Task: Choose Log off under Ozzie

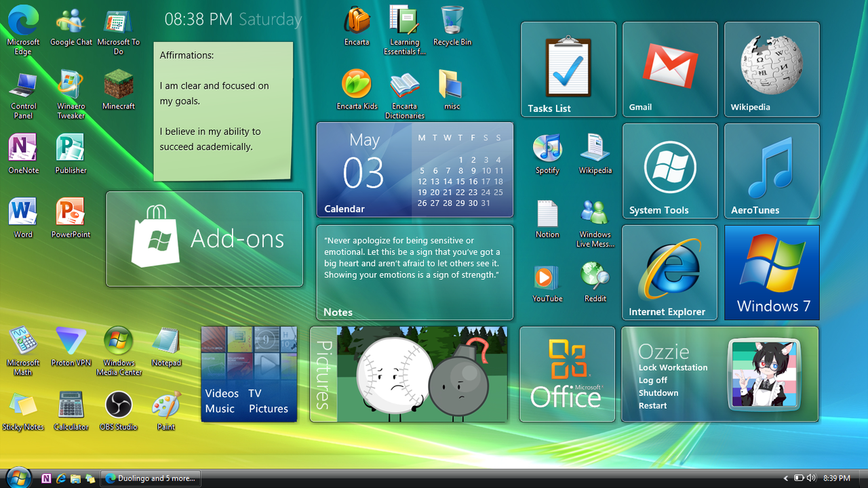Action: click(x=653, y=380)
